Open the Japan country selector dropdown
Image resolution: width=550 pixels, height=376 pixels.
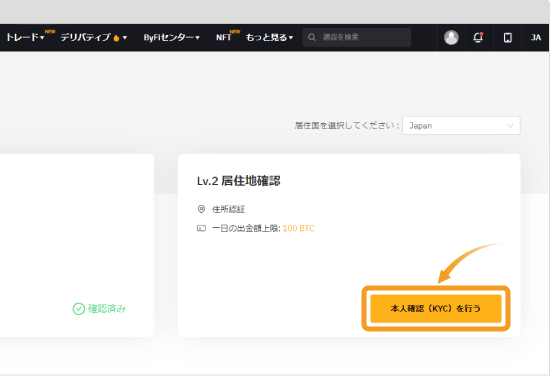[x=461, y=126]
